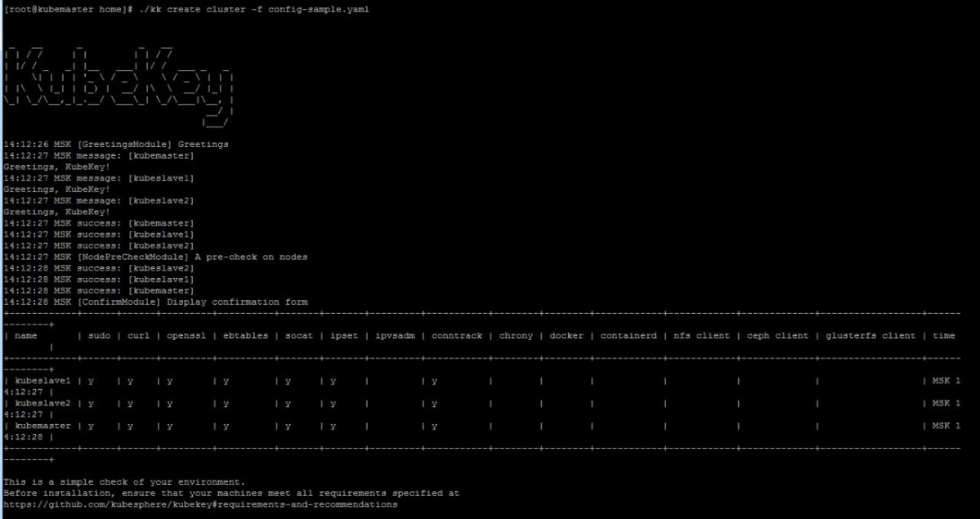This screenshot has height=519, width=980.
Task: Click the 'ceph client' table column header
Action: click(777, 336)
